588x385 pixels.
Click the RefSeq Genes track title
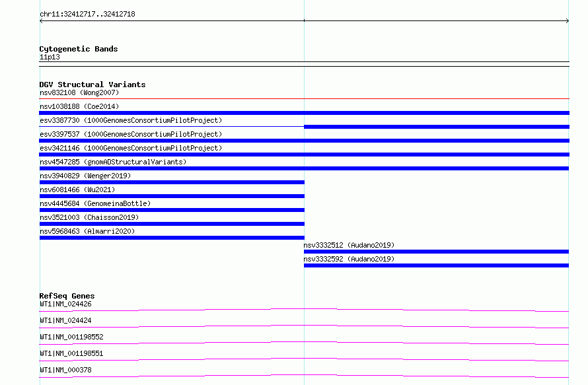[67, 296]
